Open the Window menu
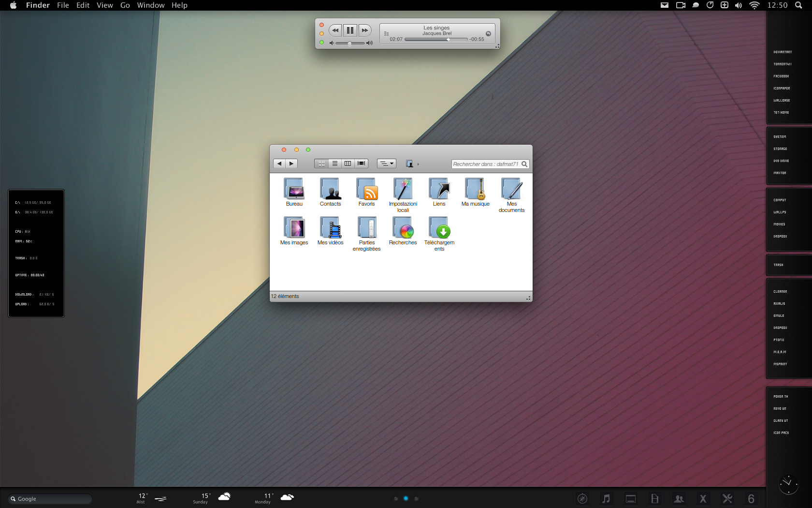The width and height of the screenshot is (812, 508). coord(150,5)
